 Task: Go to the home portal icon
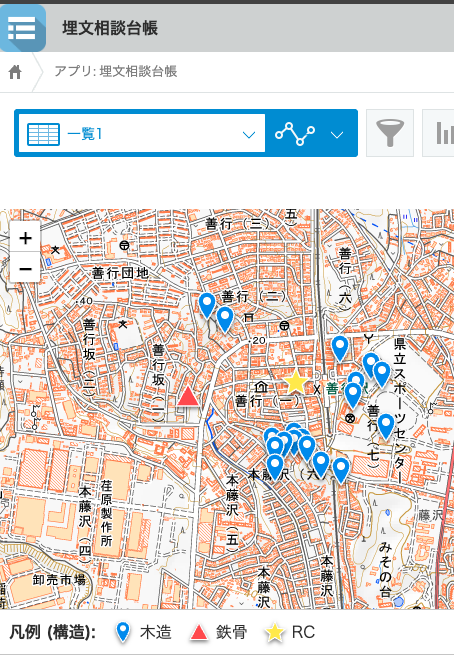tap(15, 72)
